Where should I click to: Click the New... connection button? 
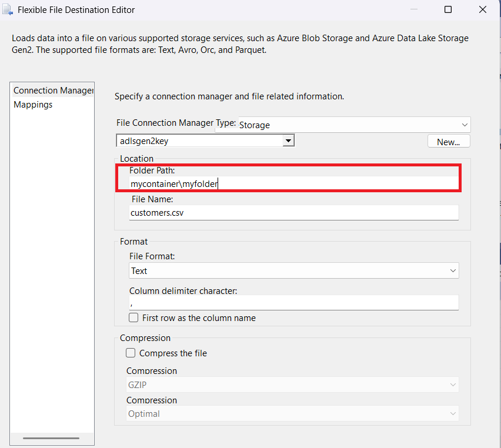449,141
